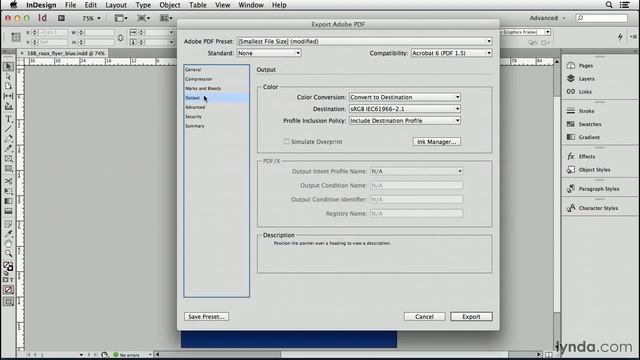
Task: Open the Standard dropdown
Action: [269, 53]
